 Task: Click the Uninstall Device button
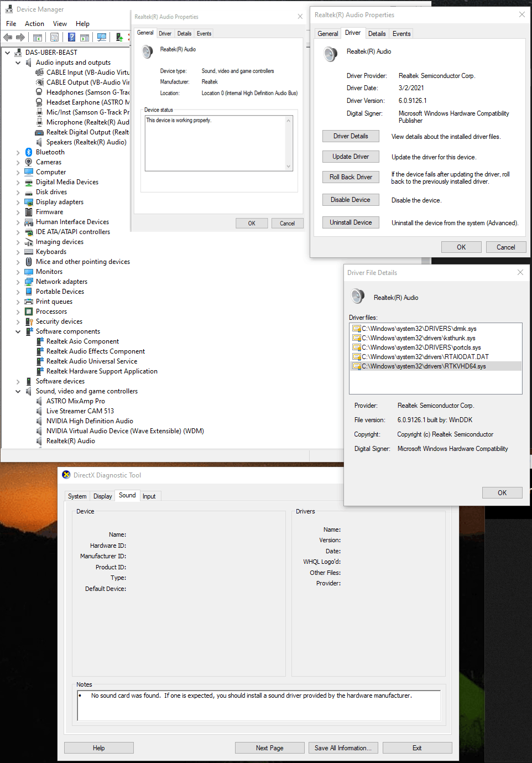point(351,222)
